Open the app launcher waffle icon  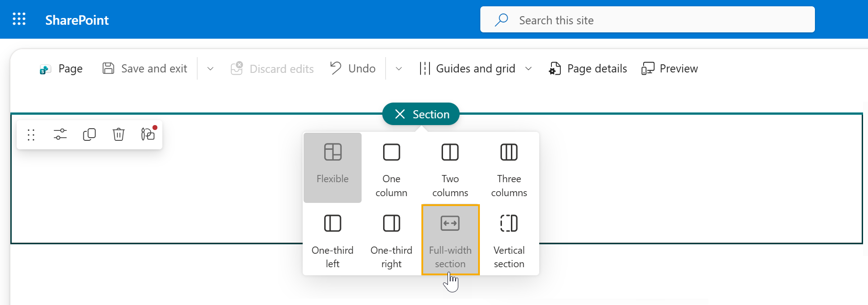(19, 19)
